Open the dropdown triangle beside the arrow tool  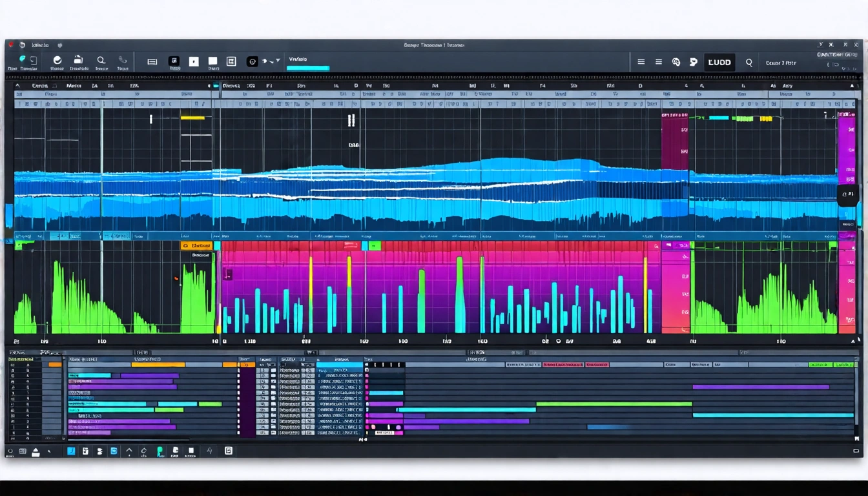pyautogui.click(x=278, y=61)
